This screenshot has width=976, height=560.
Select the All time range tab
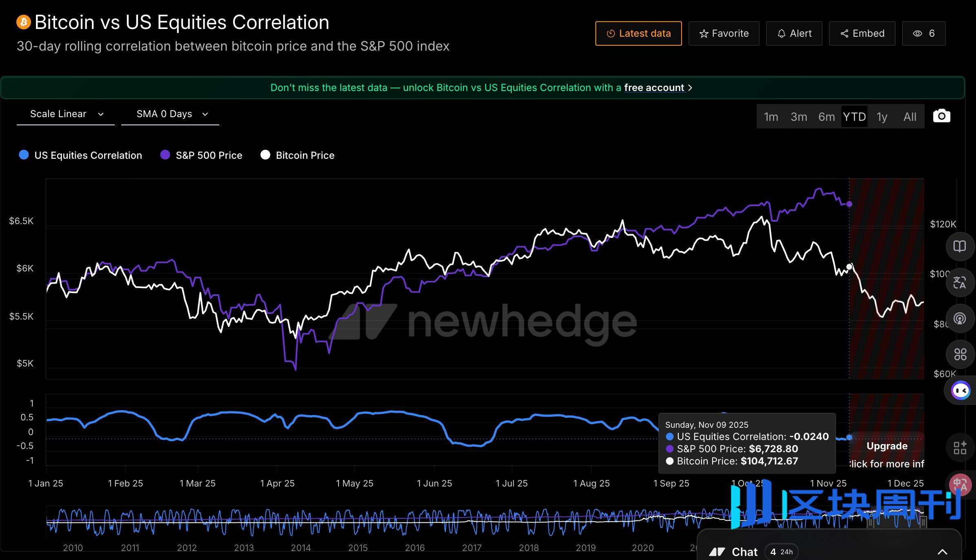pyautogui.click(x=910, y=117)
